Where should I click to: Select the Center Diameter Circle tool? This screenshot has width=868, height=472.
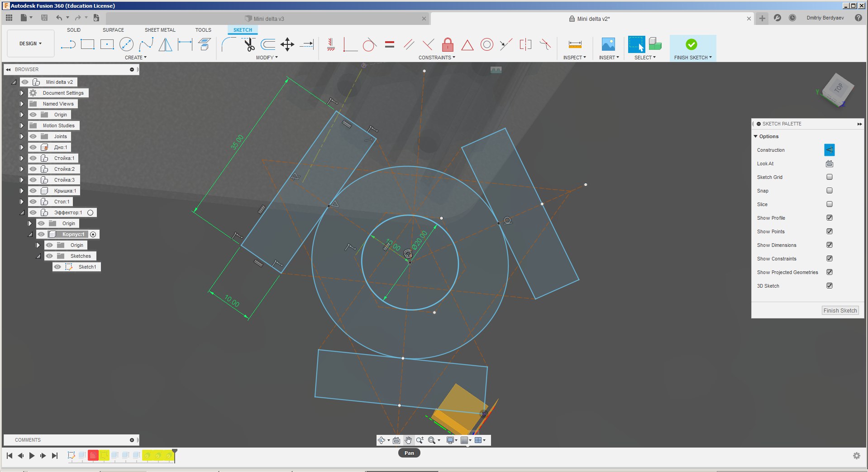pyautogui.click(x=126, y=44)
